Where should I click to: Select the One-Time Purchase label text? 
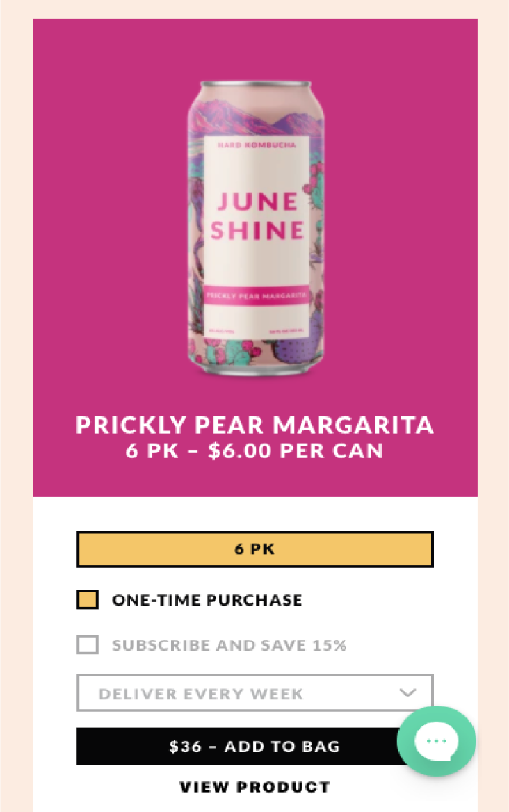(x=207, y=600)
